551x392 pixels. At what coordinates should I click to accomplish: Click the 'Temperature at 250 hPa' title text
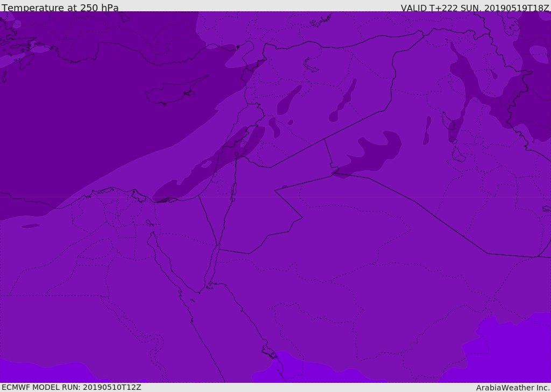[60, 8]
